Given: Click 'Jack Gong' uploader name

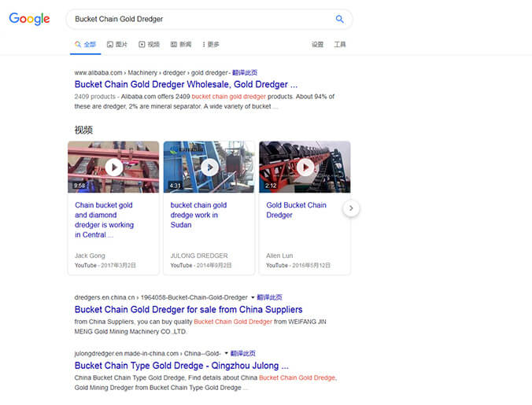Looking at the screenshot, I should pyautogui.click(x=90, y=256).
